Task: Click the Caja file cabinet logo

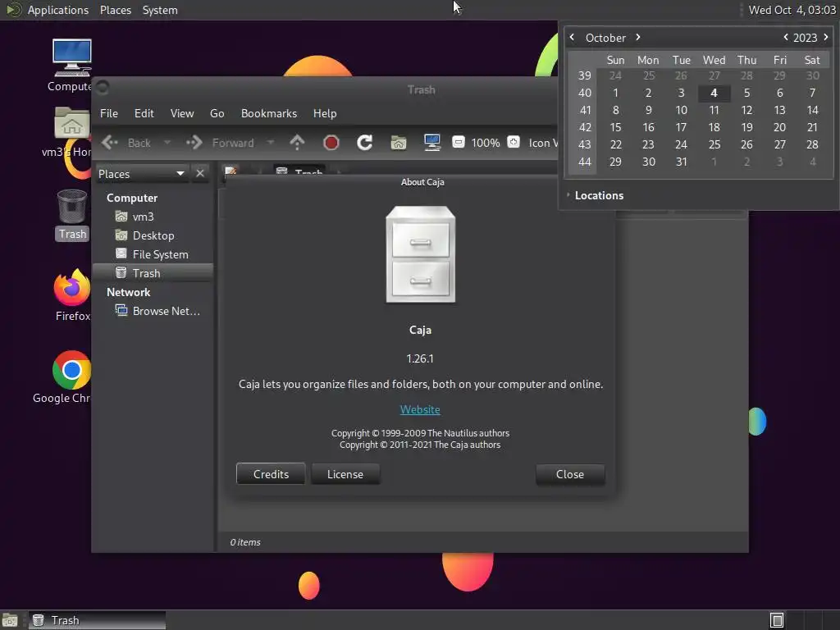Action: click(x=421, y=254)
